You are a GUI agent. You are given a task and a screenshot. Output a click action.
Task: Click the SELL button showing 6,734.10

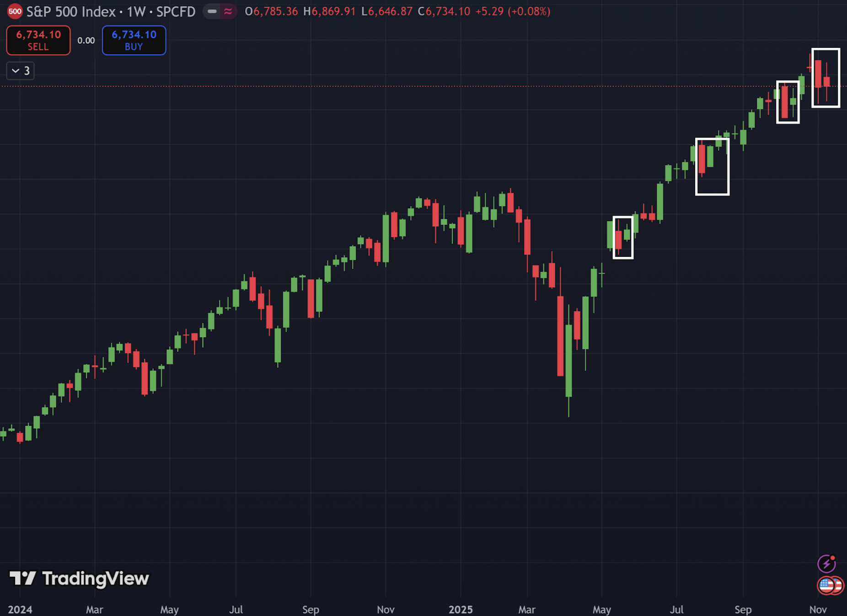38,40
